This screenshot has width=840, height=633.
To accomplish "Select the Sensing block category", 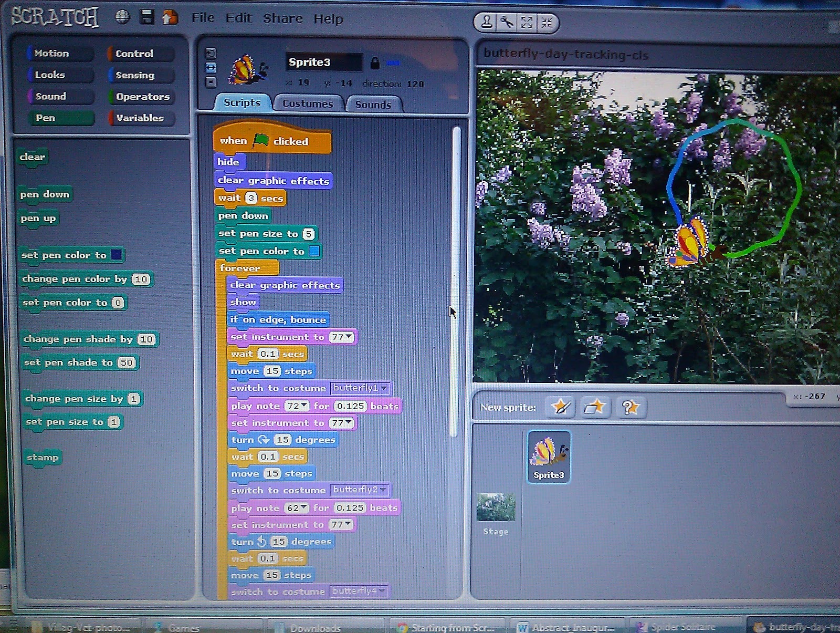I will [x=141, y=75].
